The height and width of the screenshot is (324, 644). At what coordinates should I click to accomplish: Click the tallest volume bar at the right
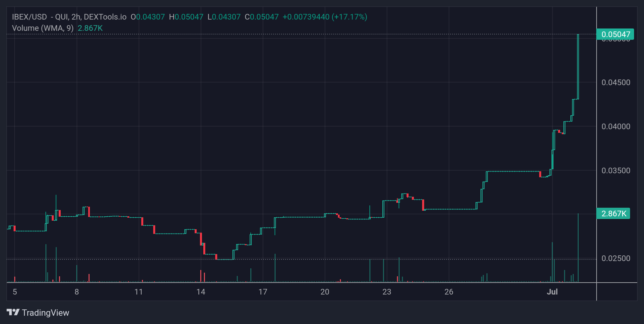click(x=578, y=247)
